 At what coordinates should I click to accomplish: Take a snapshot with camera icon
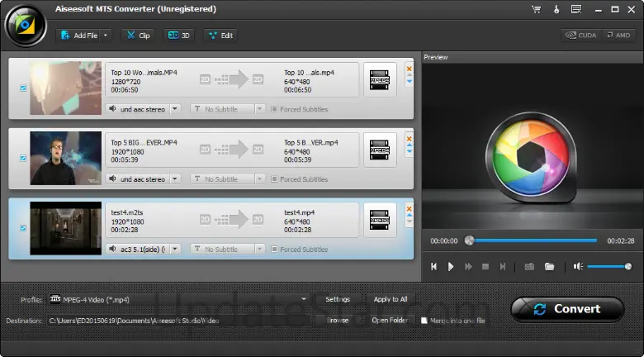[529, 267]
